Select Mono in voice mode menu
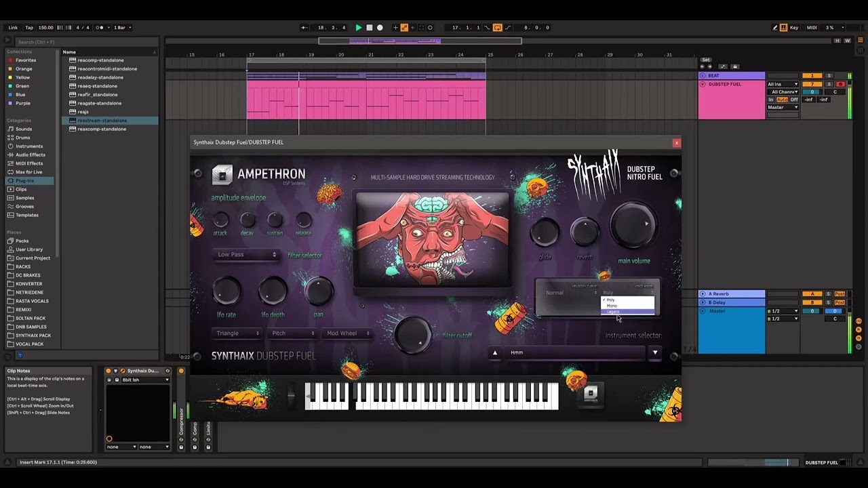 coord(627,306)
